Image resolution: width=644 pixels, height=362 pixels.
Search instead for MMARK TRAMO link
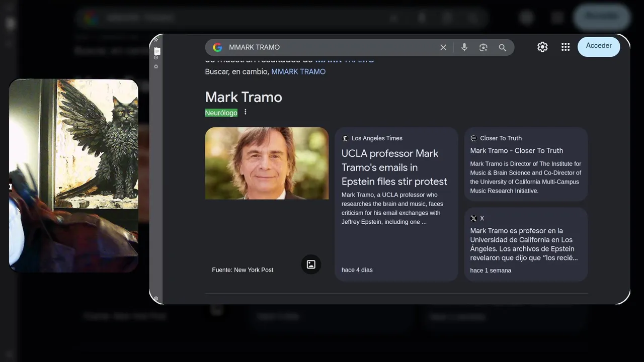(x=298, y=71)
